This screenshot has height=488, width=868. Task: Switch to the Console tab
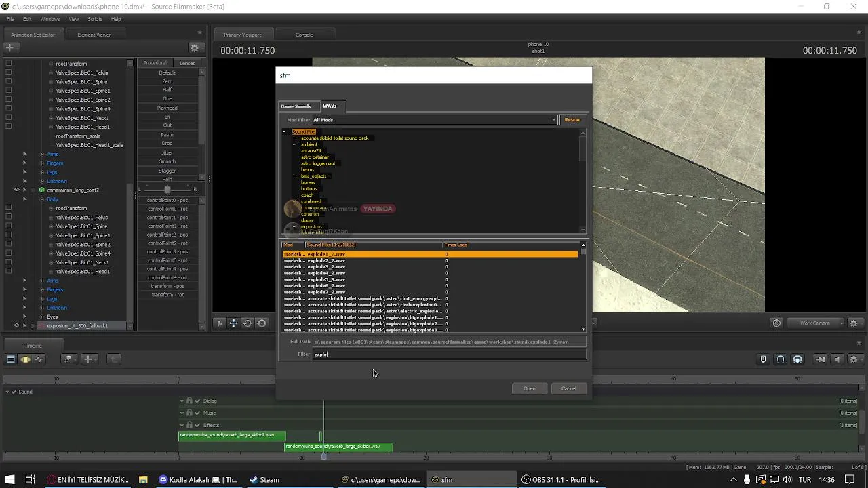coord(304,35)
